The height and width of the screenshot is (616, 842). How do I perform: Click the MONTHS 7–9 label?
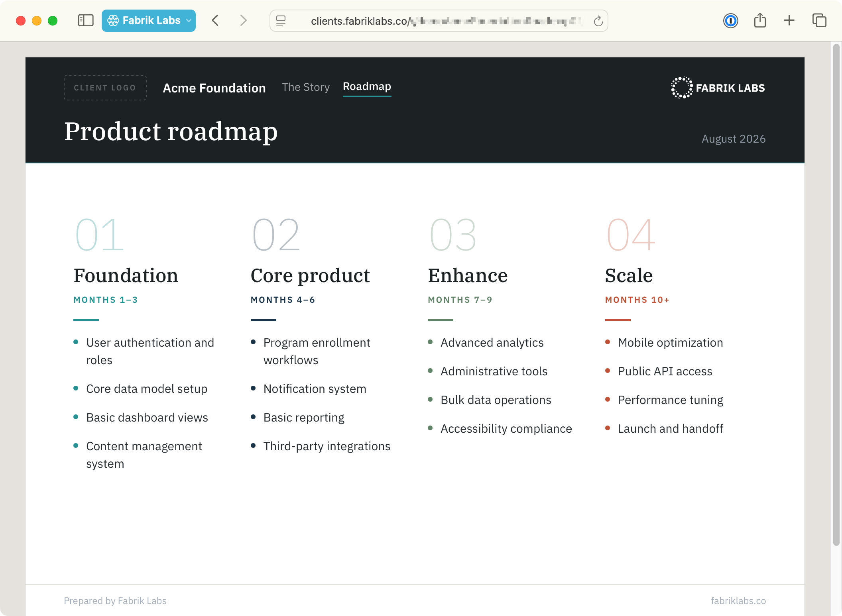click(x=460, y=300)
